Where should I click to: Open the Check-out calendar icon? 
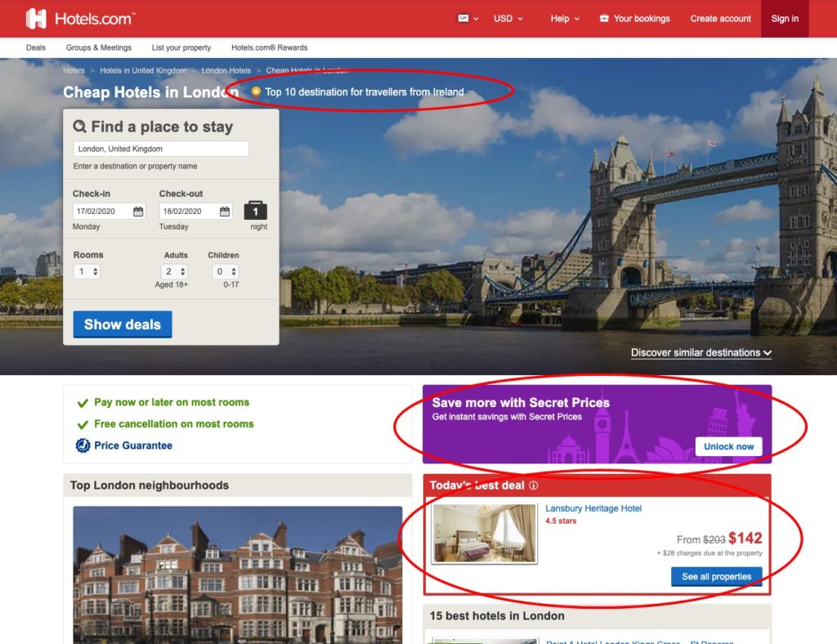click(x=225, y=212)
